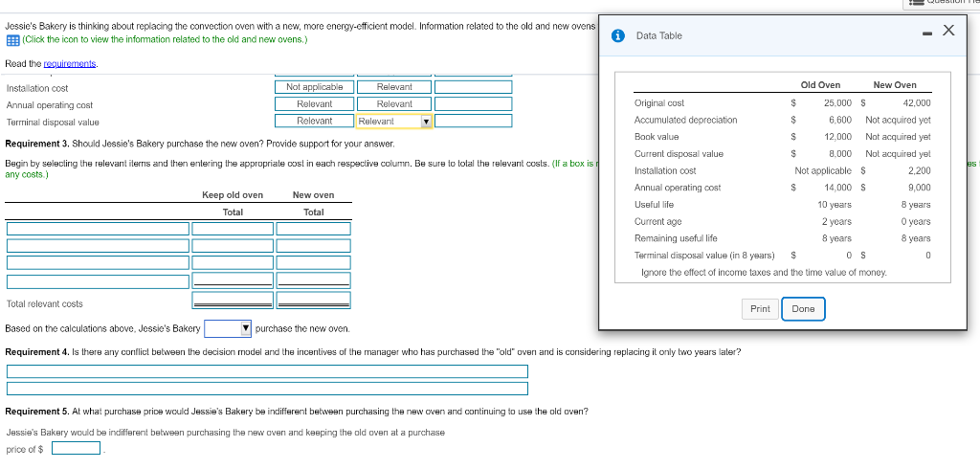The width and height of the screenshot is (980, 469).
Task: Click the New Oven column header
Action: [895, 85]
